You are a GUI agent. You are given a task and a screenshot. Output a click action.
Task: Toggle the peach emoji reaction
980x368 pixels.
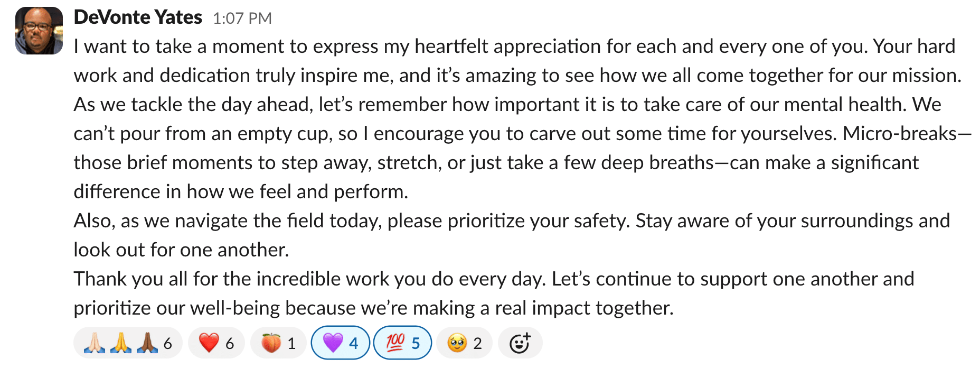tap(278, 343)
